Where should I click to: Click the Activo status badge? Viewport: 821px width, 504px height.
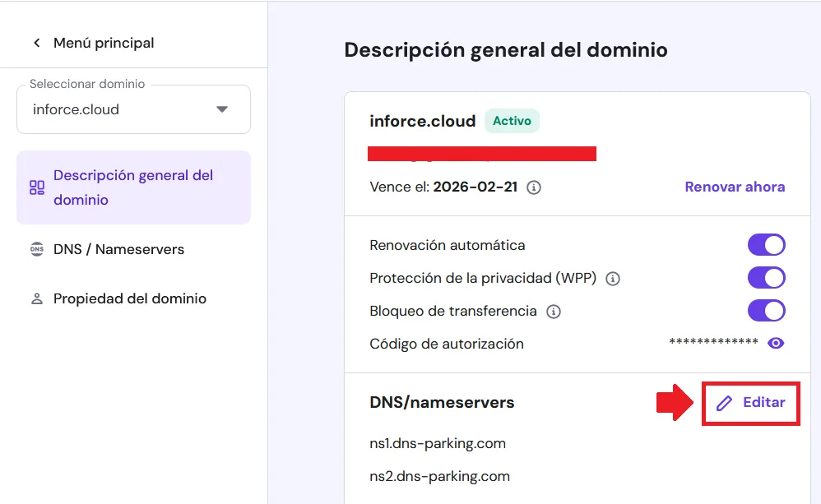coord(512,120)
